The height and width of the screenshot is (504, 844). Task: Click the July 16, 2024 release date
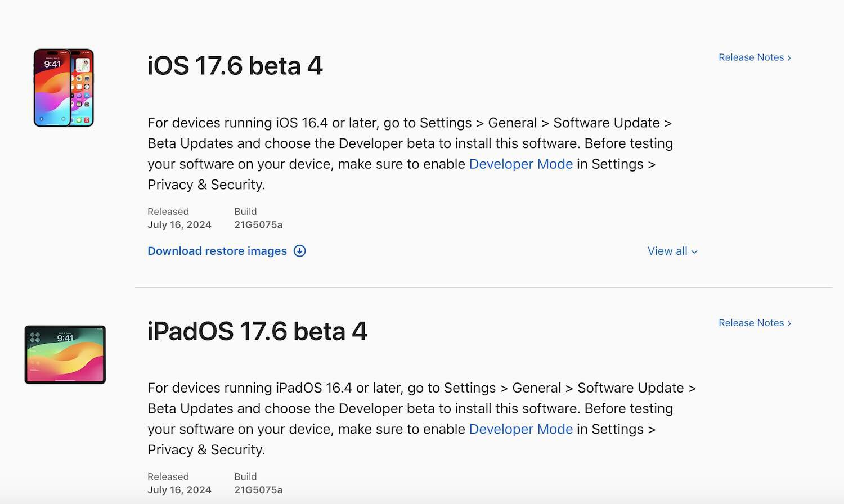pos(179,224)
